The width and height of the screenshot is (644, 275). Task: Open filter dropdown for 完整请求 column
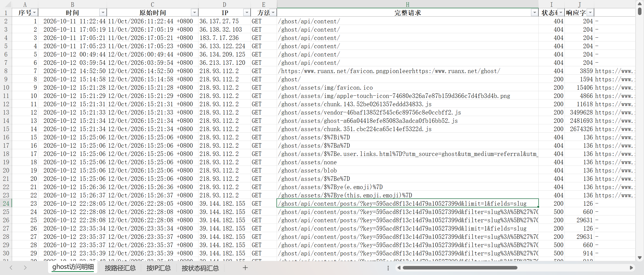[534, 13]
